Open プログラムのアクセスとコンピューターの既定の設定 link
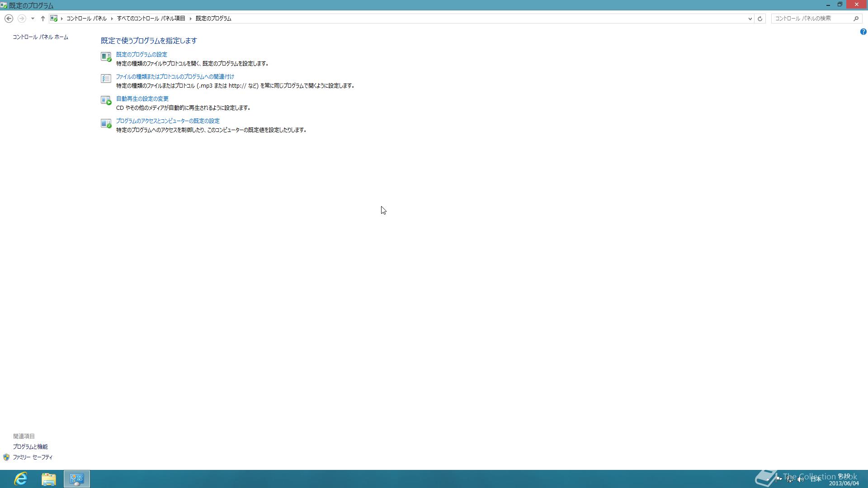Viewport: 868px width, 488px height. tap(168, 121)
